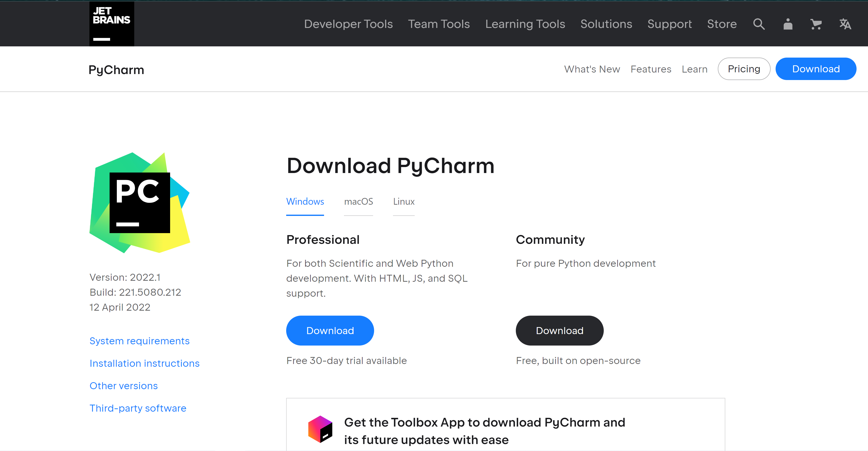Open the Pricing page
Viewport: 868px width, 451px height.
744,69
